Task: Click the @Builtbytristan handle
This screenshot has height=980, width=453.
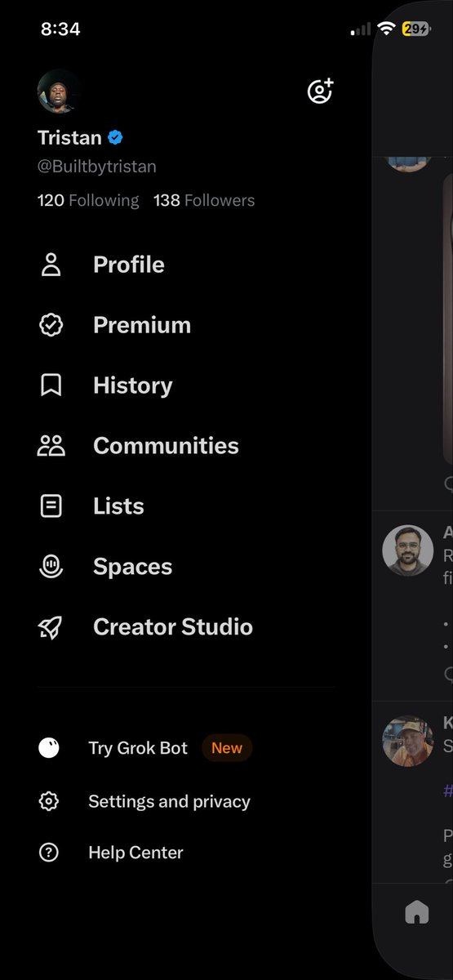Action: coord(97,167)
